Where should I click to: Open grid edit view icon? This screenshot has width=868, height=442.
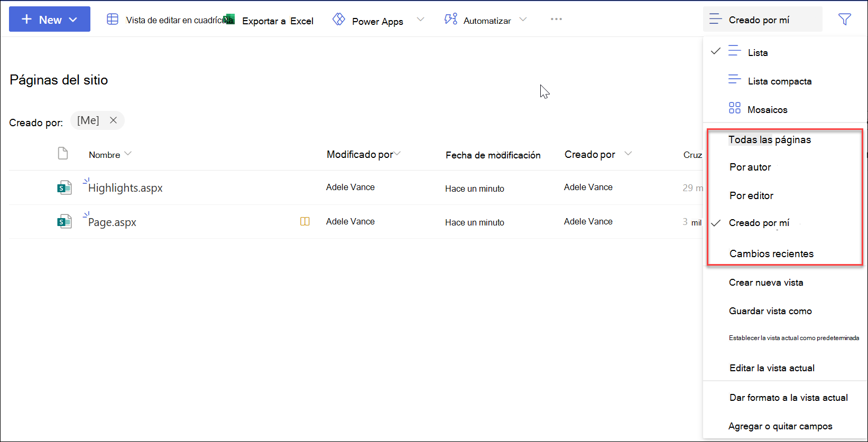coord(113,20)
